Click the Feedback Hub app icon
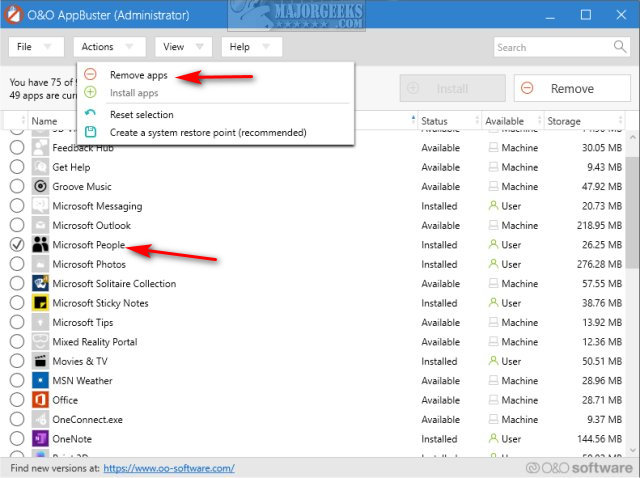640x478 pixels. click(x=40, y=147)
